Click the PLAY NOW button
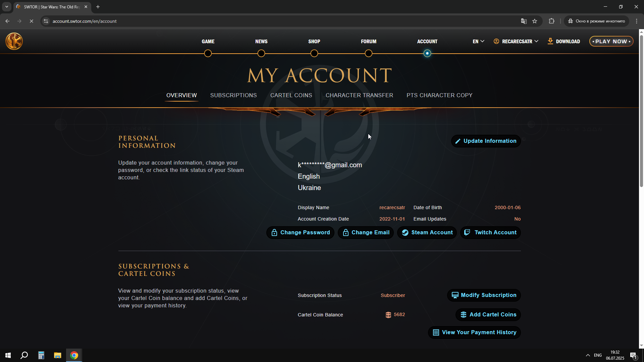 pos(611,41)
